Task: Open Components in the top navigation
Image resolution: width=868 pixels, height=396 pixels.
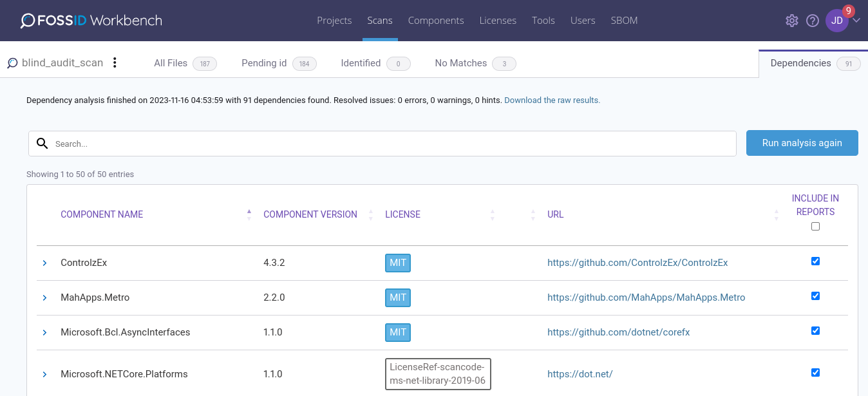Action: click(x=436, y=21)
